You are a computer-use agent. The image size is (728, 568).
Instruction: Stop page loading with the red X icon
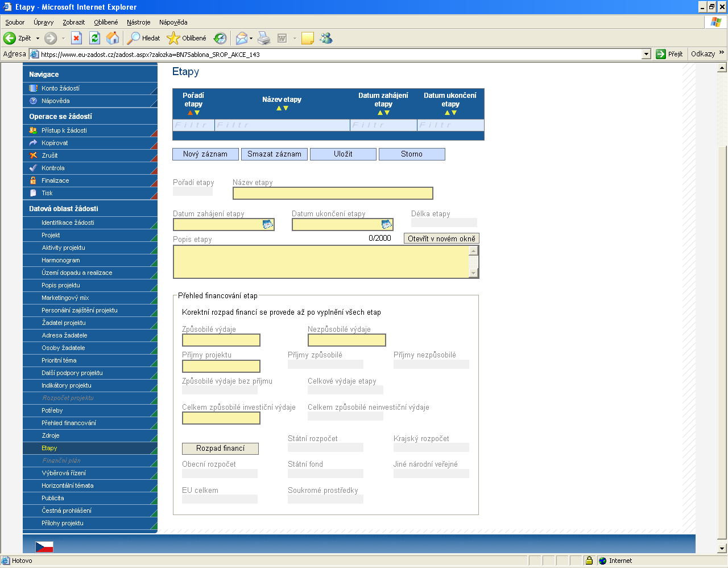click(77, 38)
